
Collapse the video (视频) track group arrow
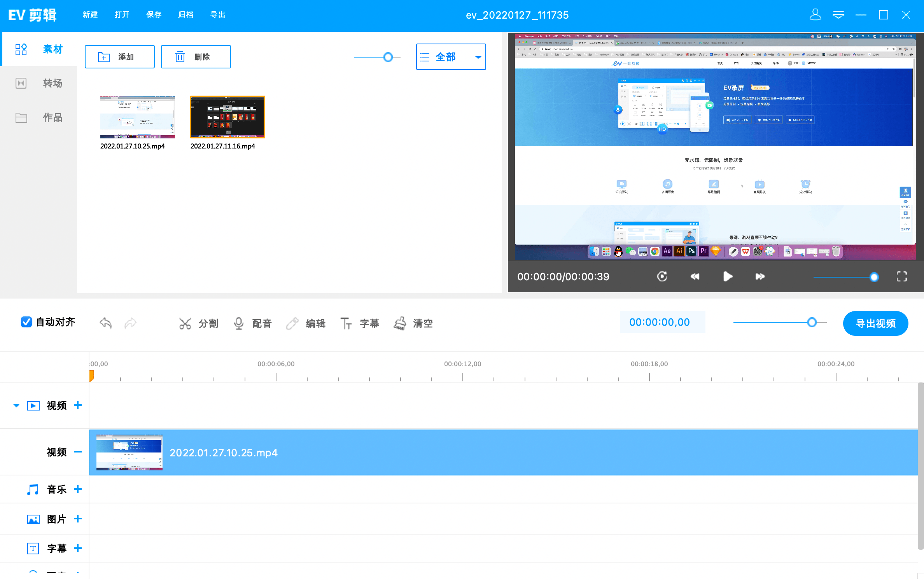(16, 405)
